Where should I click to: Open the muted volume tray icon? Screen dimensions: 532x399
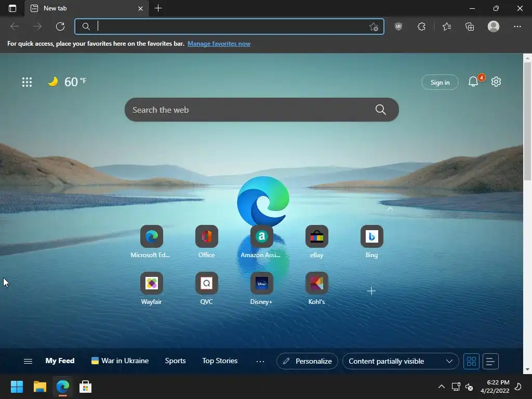(x=469, y=387)
